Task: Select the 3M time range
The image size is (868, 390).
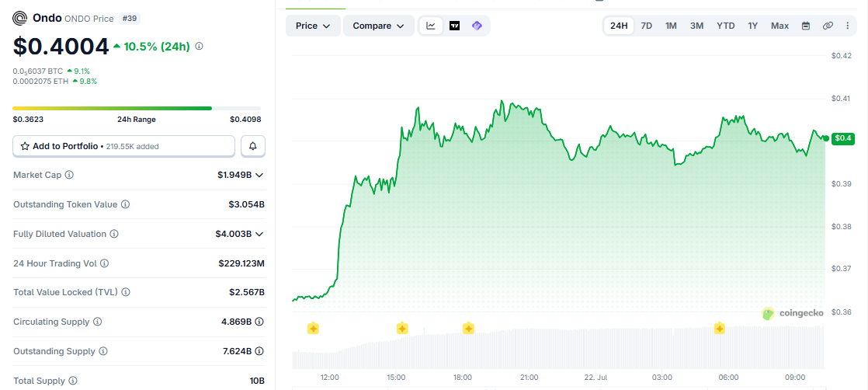Action: point(696,26)
